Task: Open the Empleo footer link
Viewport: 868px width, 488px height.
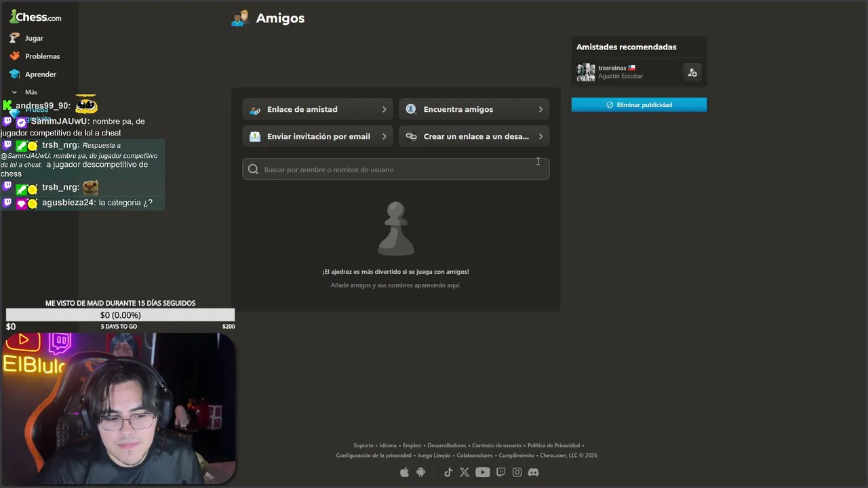Action: (x=412, y=445)
